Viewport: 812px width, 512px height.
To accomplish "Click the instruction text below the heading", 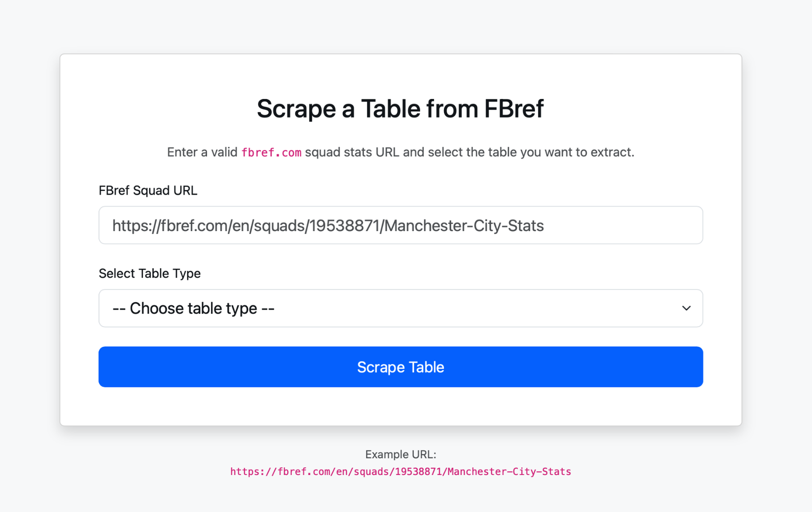I will [400, 152].
